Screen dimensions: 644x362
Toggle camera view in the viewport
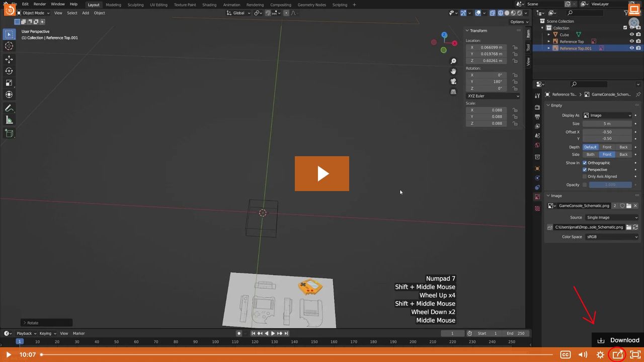tap(453, 81)
